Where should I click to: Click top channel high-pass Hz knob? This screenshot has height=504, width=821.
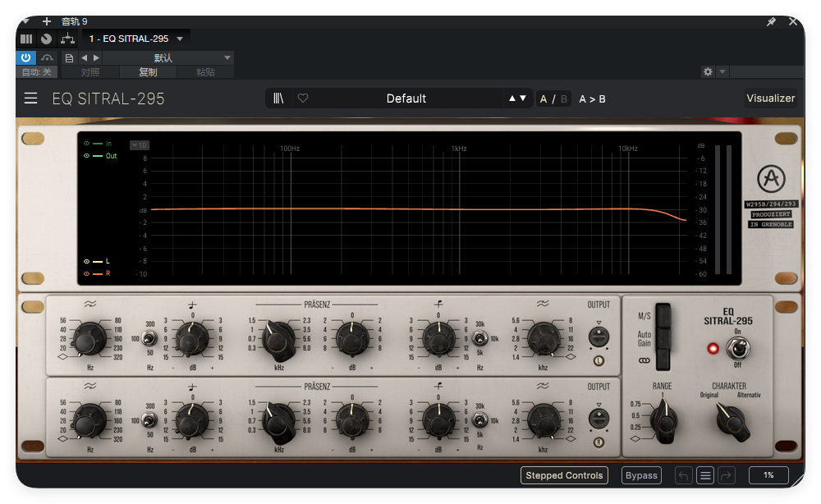[x=90, y=340]
